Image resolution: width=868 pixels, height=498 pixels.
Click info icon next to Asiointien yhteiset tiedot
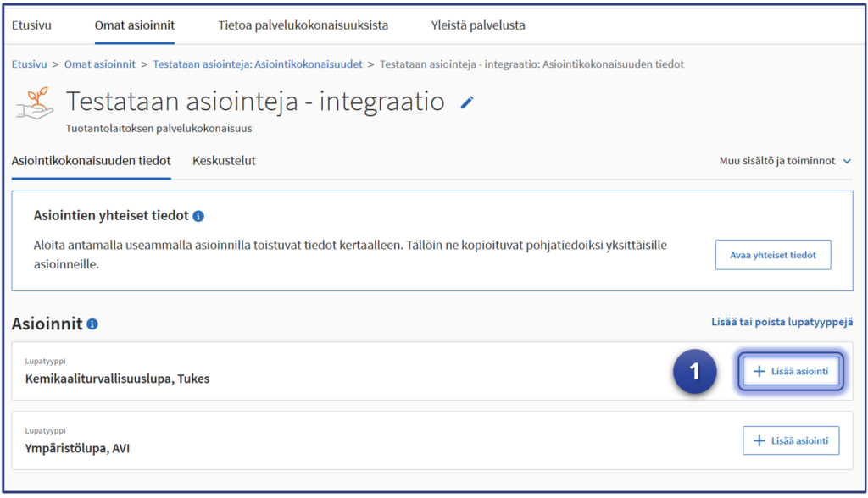[198, 216]
